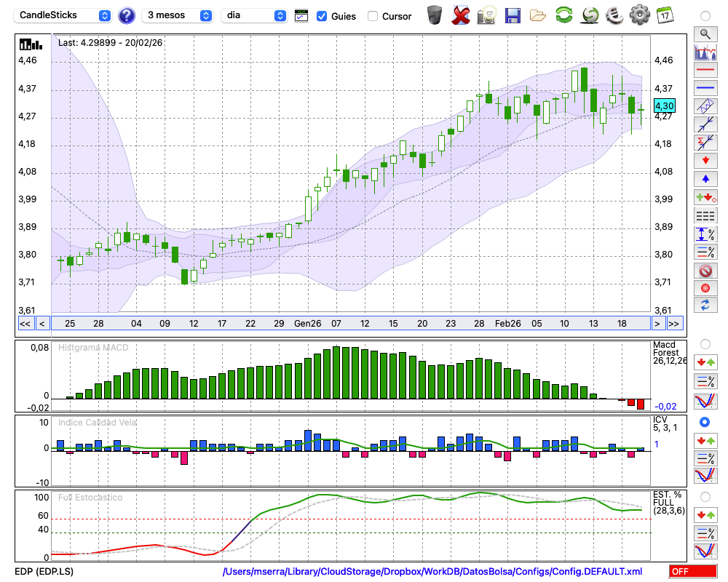Click Estocastico panel lines percent icon
The width and height of the screenshot is (728, 582).
(705, 533)
